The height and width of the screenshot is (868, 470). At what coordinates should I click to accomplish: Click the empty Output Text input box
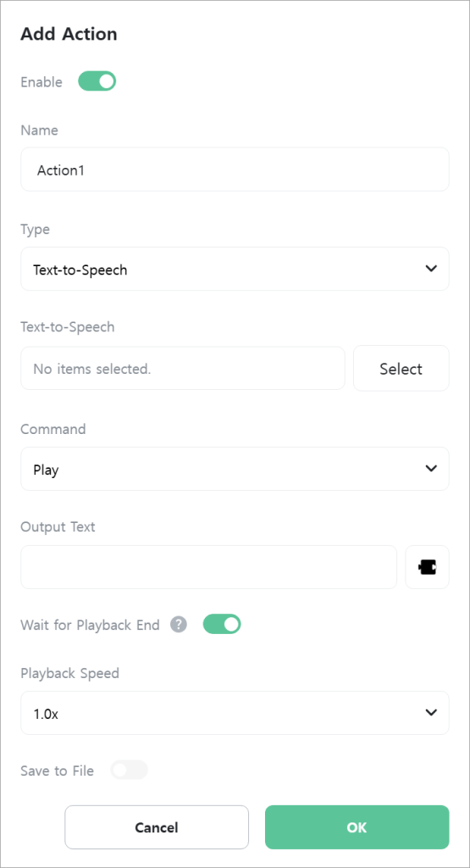pyautogui.click(x=208, y=567)
